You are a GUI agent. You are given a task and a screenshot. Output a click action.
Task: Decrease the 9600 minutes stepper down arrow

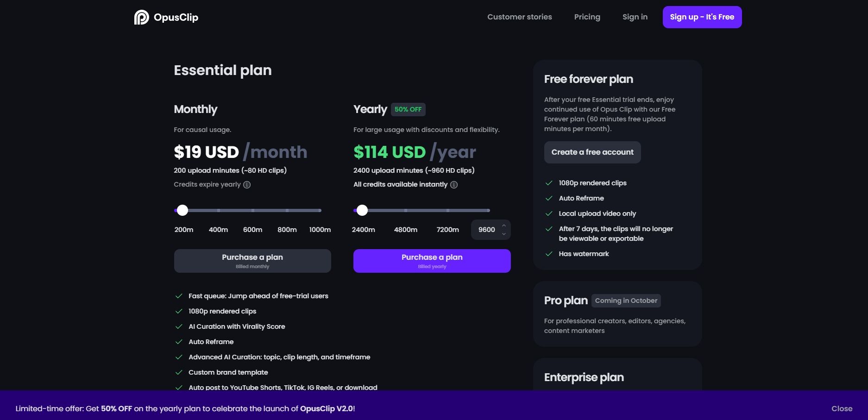tap(503, 234)
